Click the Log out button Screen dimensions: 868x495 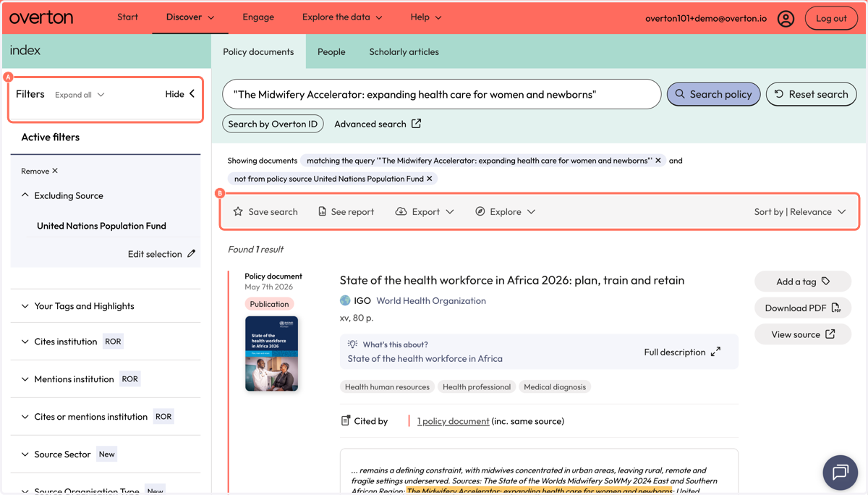pyautogui.click(x=831, y=18)
